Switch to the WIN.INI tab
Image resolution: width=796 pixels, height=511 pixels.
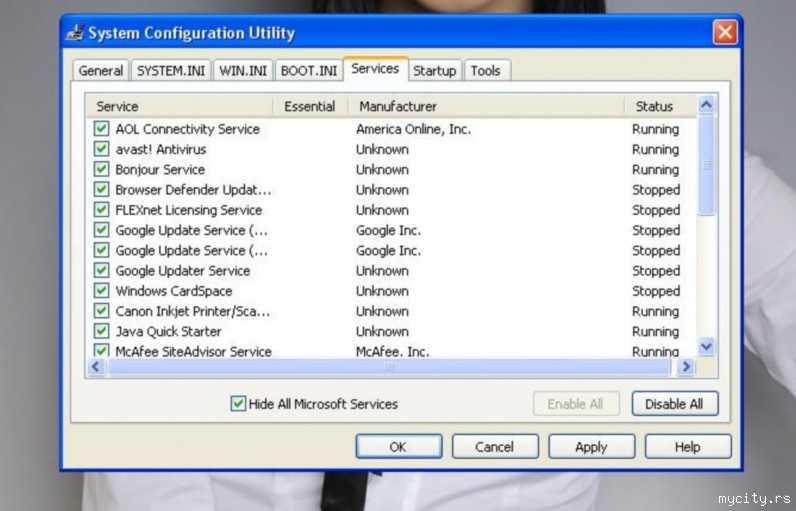coord(243,71)
